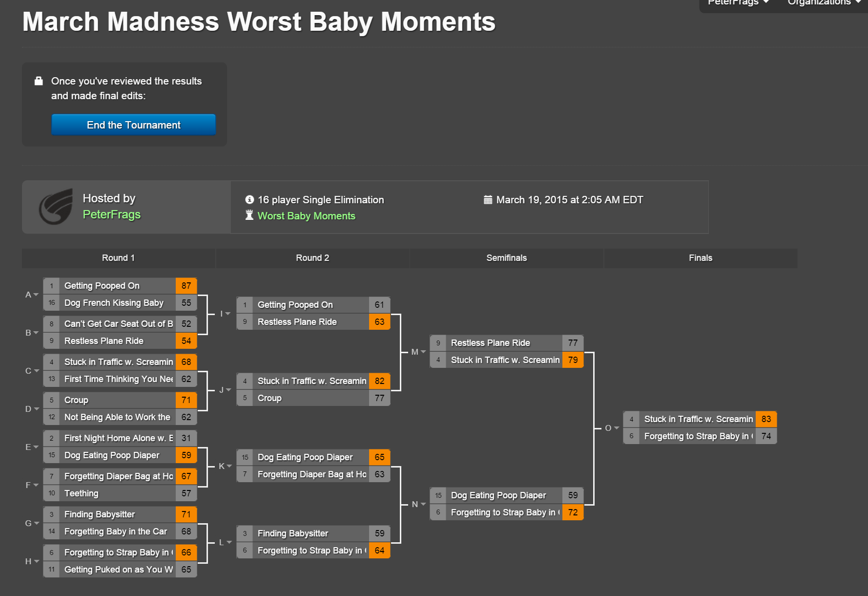
Task: Click the host's winged logo avatar
Action: [x=56, y=207]
